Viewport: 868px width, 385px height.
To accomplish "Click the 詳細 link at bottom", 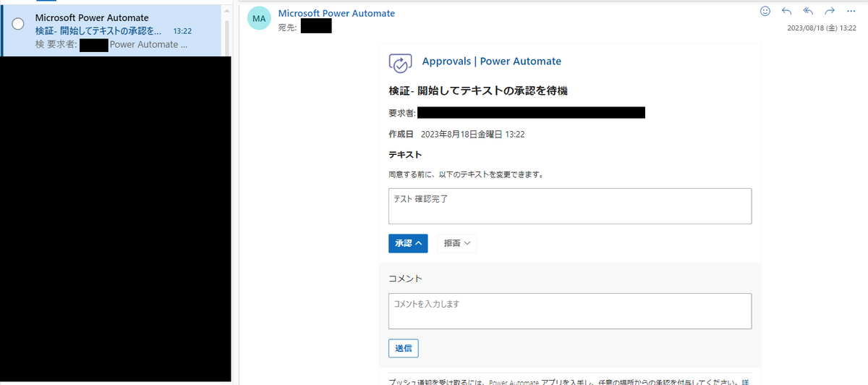I will pyautogui.click(x=745, y=382).
